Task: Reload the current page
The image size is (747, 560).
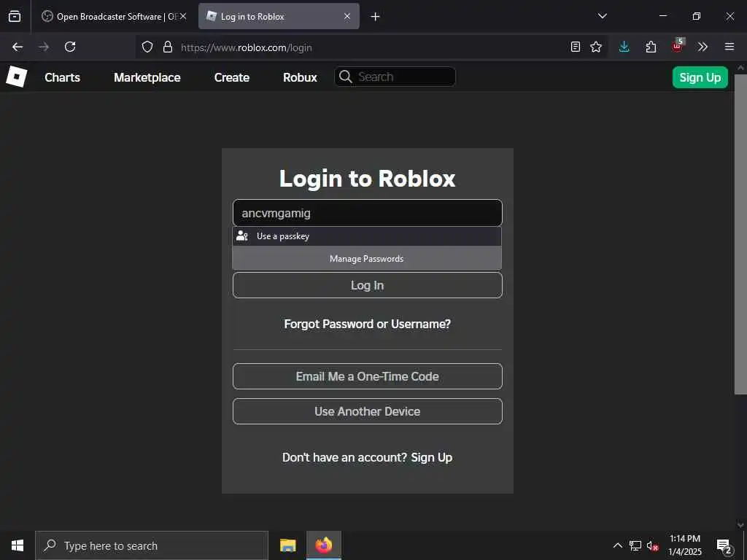Action: (70, 47)
